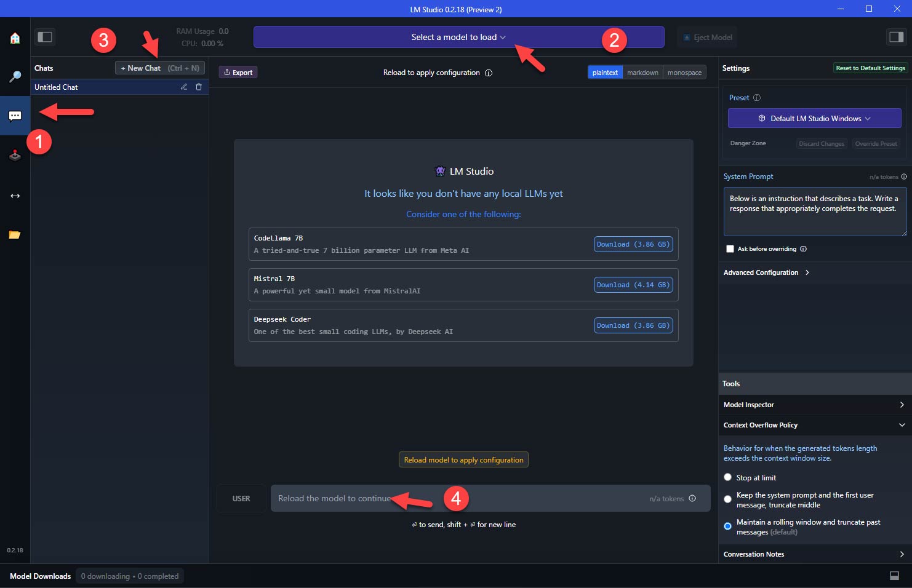Open the AI Chat speech bubble icon
The image size is (912, 588).
coord(15,116)
